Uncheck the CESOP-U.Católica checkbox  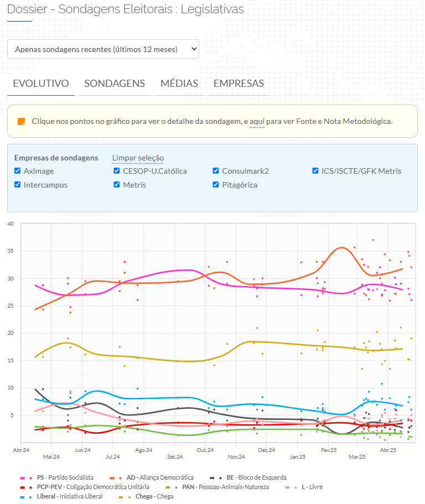(x=117, y=171)
